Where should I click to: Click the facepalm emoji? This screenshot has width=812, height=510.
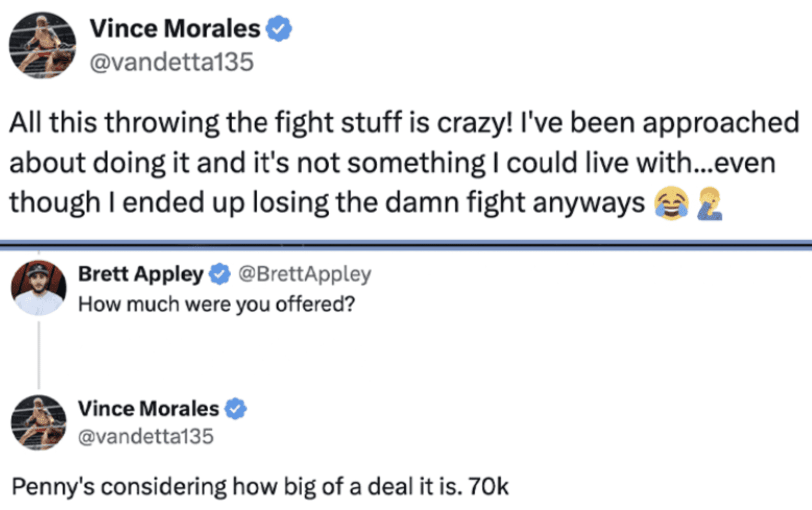click(x=710, y=204)
